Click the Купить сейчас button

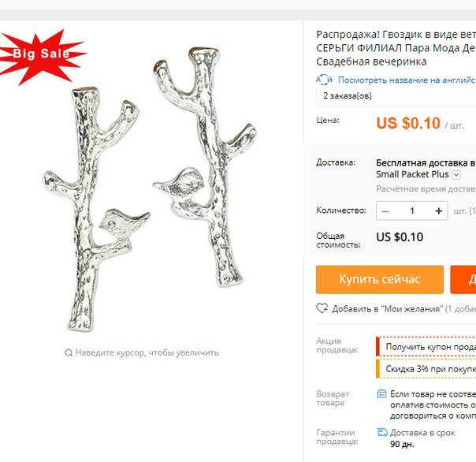[x=380, y=279]
